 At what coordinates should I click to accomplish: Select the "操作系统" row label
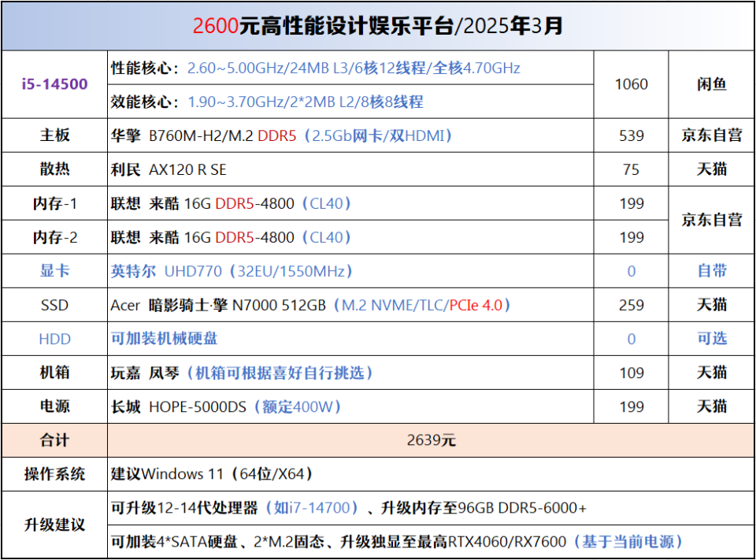click(x=54, y=474)
